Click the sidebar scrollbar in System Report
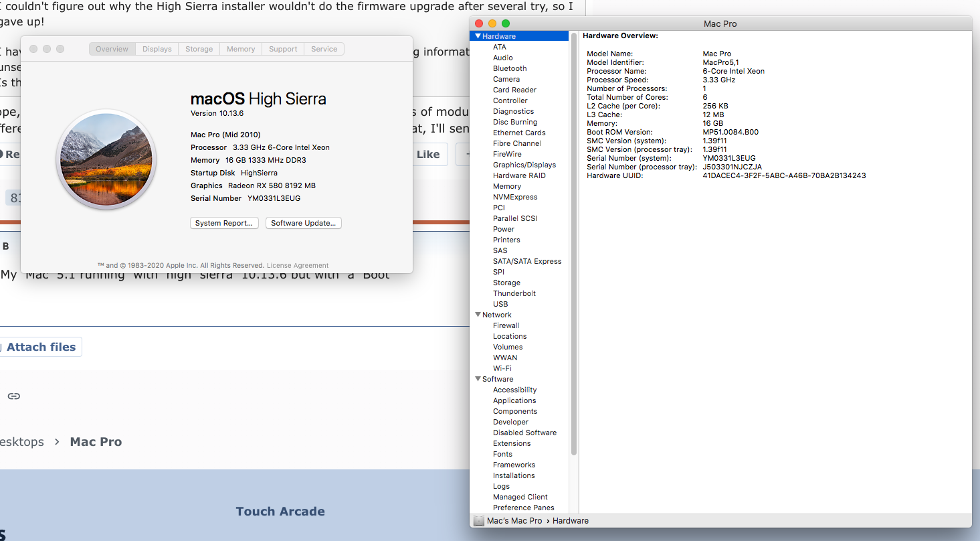This screenshot has width=980, height=541. tap(574, 244)
